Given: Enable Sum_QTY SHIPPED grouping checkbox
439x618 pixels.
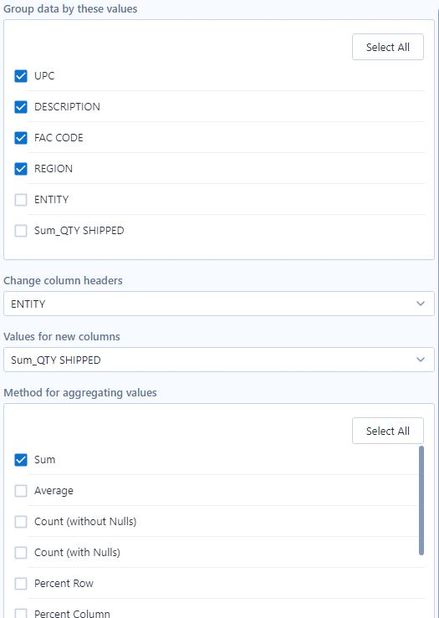Looking at the screenshot, I should (x=21, y=231).
